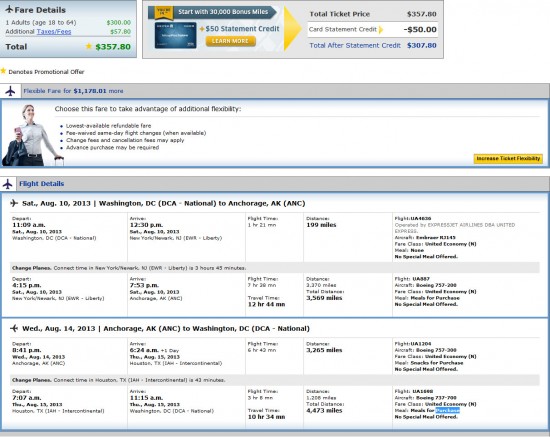Click the Snacks for Purchase meal text
The image size is (550, 437).
437,363
